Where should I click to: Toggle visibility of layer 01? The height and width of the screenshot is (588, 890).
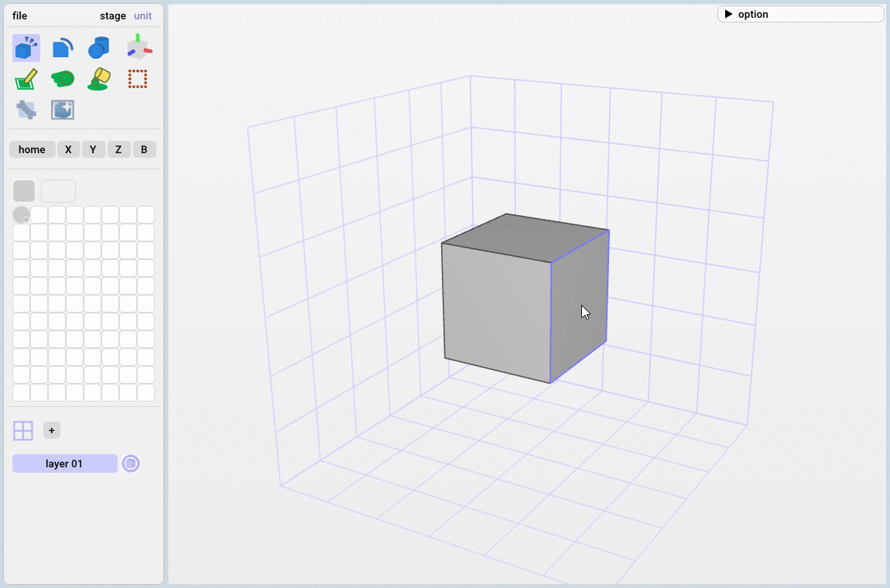point(131,463)
